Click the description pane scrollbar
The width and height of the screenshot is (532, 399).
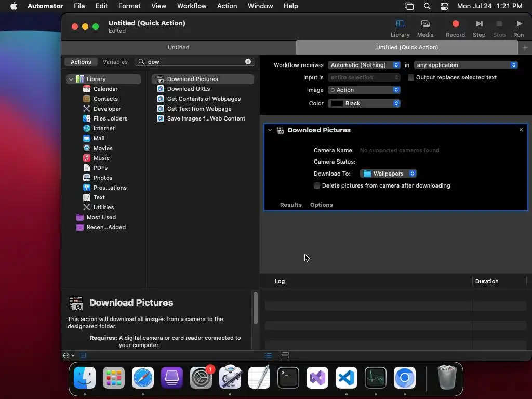point(256,308)
